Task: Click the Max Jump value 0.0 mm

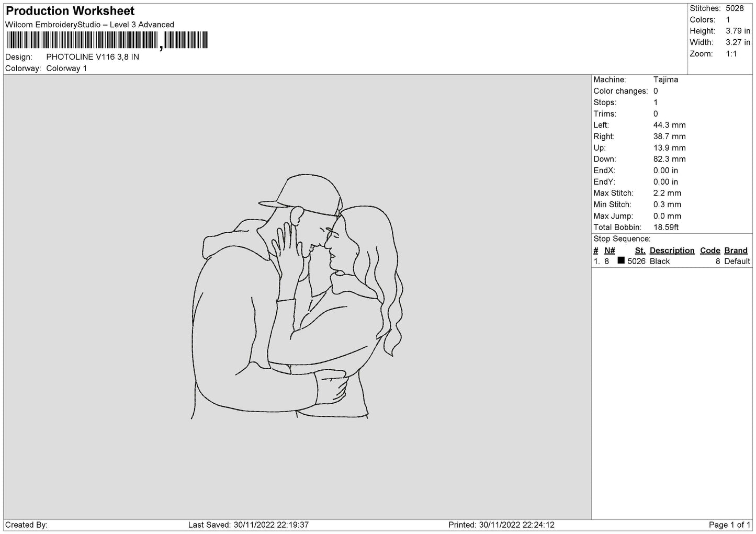Action: 667,216
